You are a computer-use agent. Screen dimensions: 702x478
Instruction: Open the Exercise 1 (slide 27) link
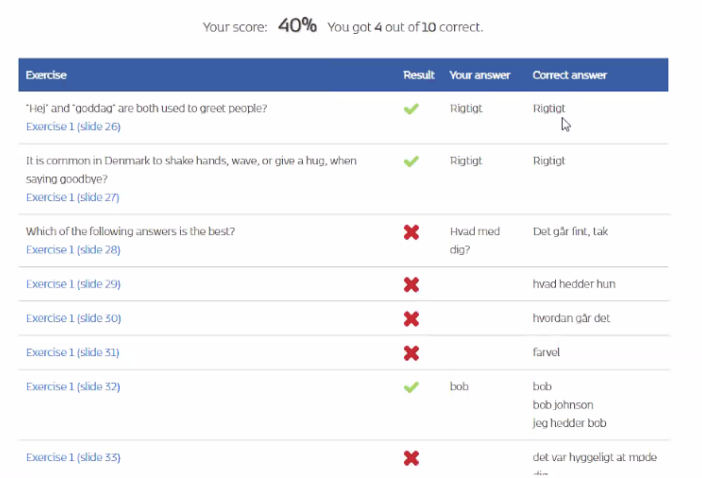[73, 198]
